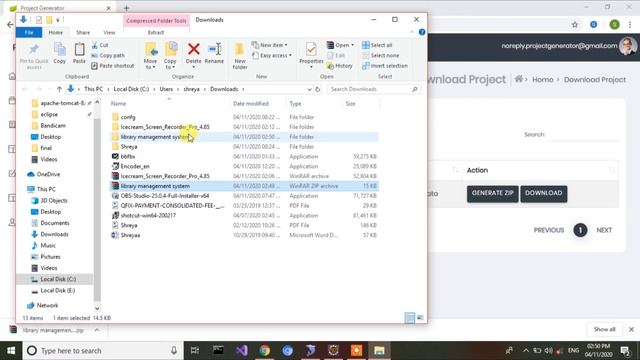Click Select all in ribbon
This screenshot has height=360, width=640.
click(377, 45)
